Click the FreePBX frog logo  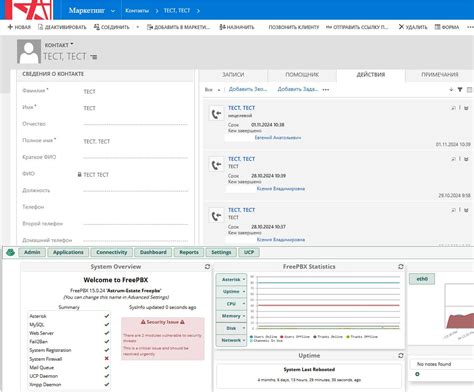click(x=10, y=252)
